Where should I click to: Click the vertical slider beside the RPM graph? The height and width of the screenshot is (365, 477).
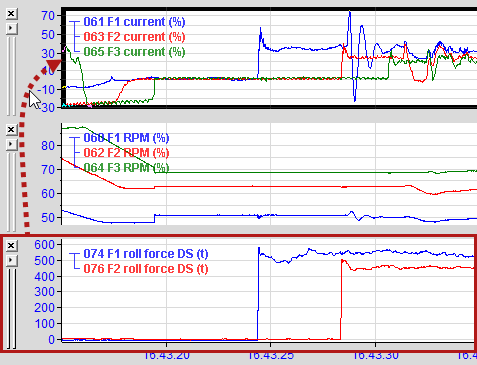[x=11, y=192]
